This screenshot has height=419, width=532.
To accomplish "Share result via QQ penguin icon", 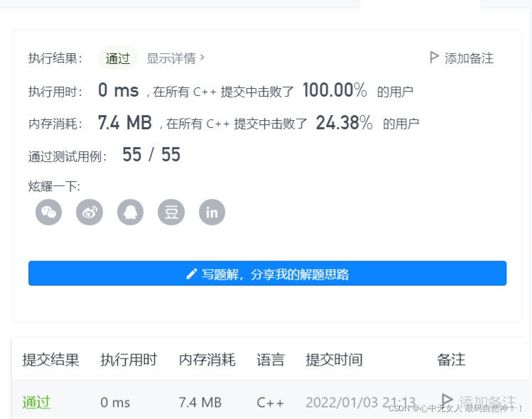I will point(130,212).
